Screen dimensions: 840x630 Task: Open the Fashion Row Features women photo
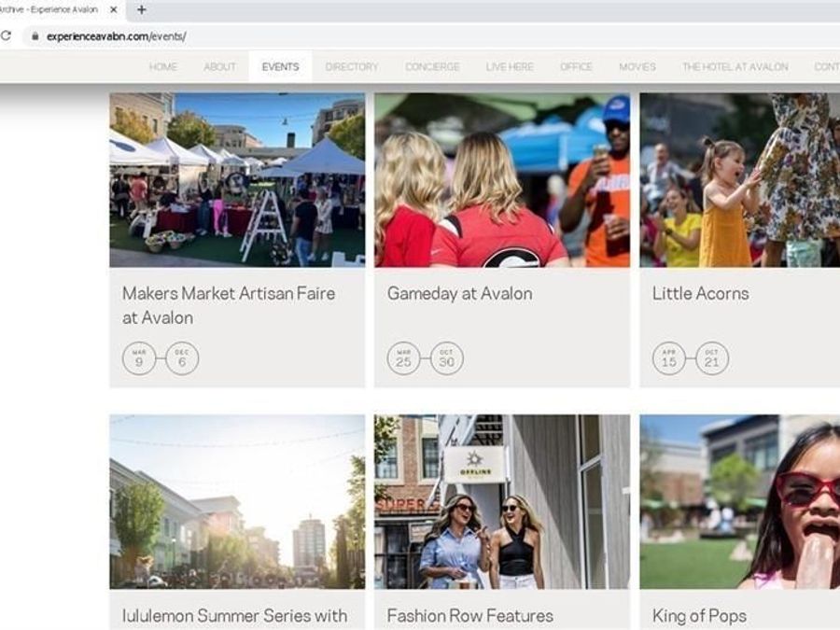pos(502,501)
